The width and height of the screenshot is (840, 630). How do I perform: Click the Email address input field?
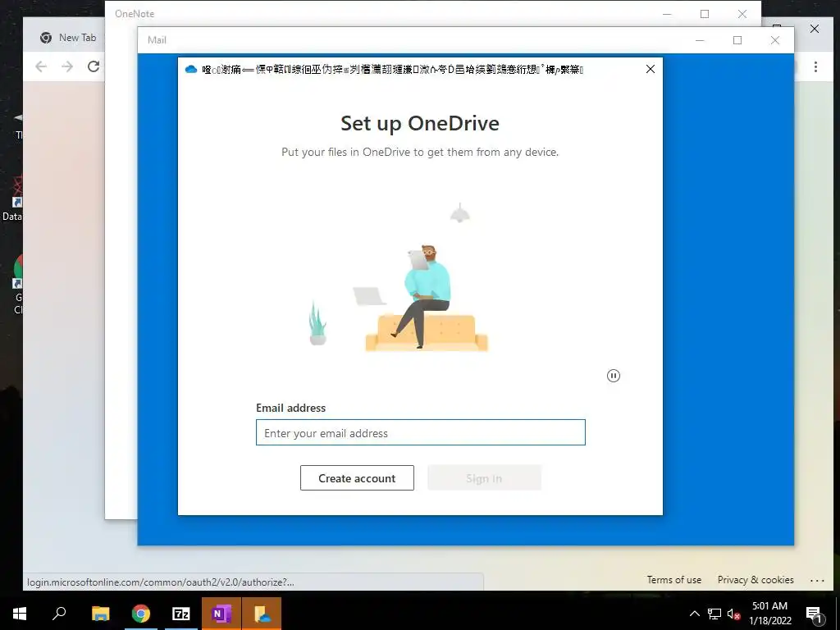click(421, 432)
